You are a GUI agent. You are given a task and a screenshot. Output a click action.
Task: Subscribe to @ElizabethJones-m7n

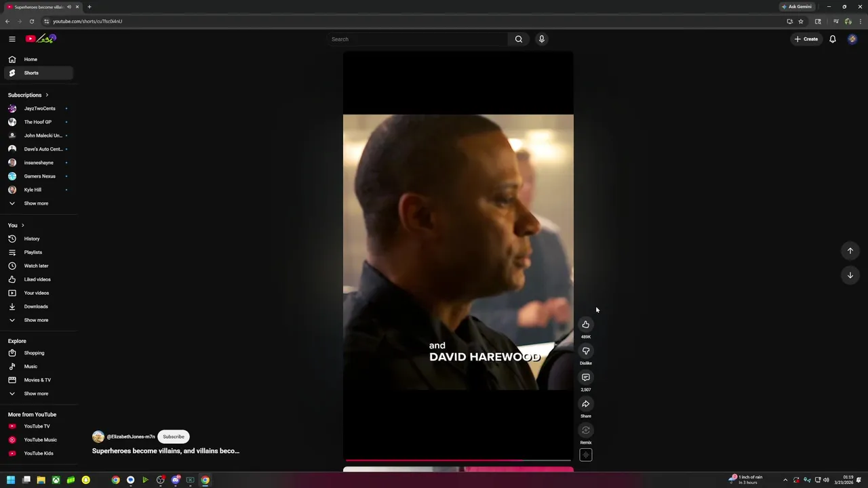click(174, 436)
